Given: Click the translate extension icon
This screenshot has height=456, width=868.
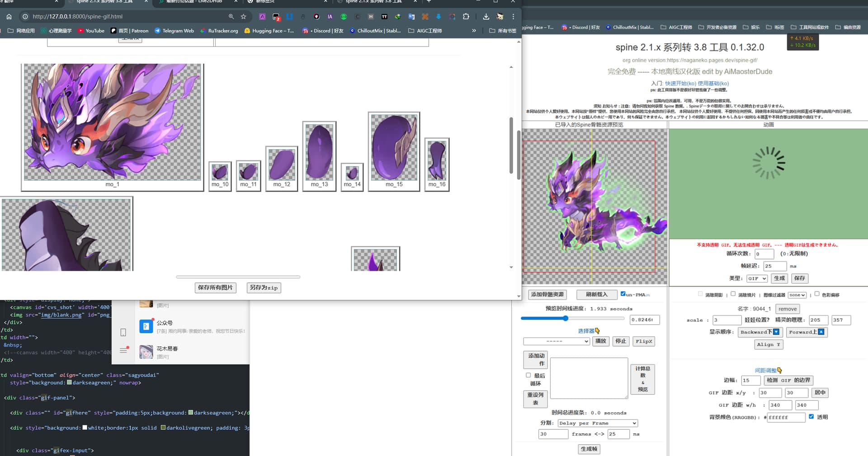Looking at the screenshot, I should coord(411,17).
